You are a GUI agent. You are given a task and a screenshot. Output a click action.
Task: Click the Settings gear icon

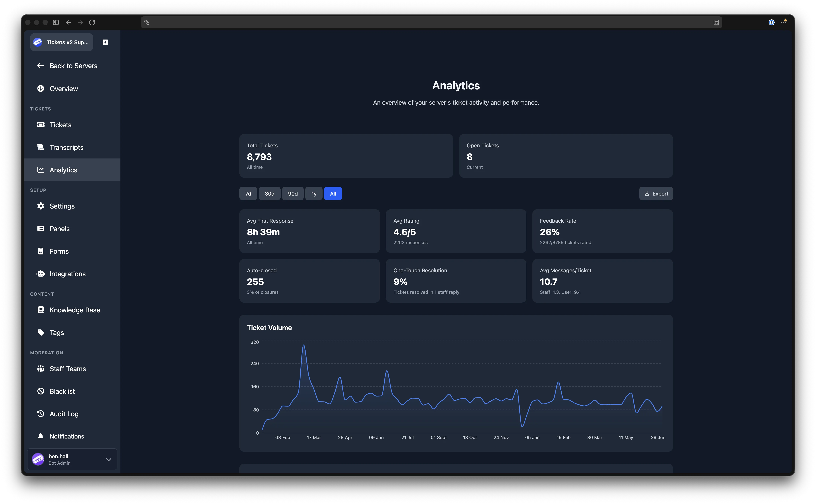(41, 206)
